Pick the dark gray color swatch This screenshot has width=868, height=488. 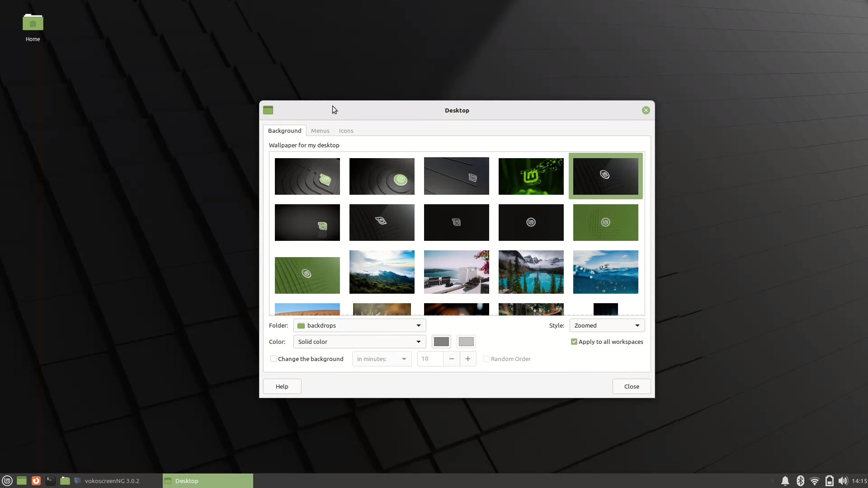click(441, 342)
